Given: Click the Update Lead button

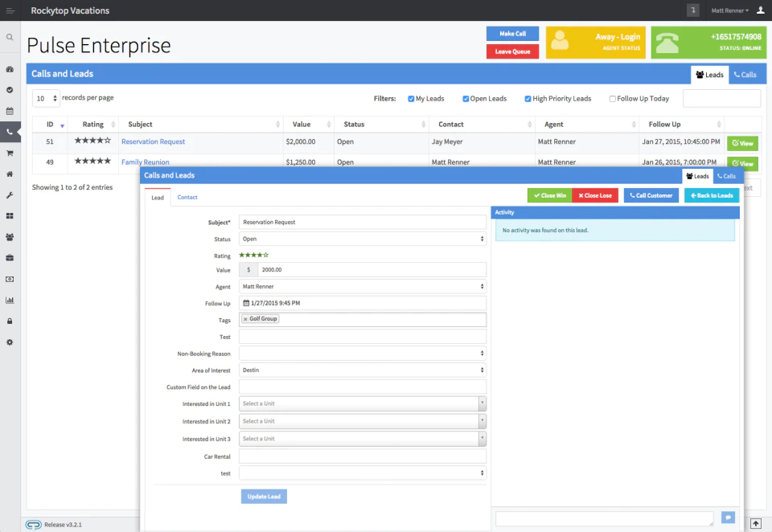Looking at the screenshot, I should 264,497.
